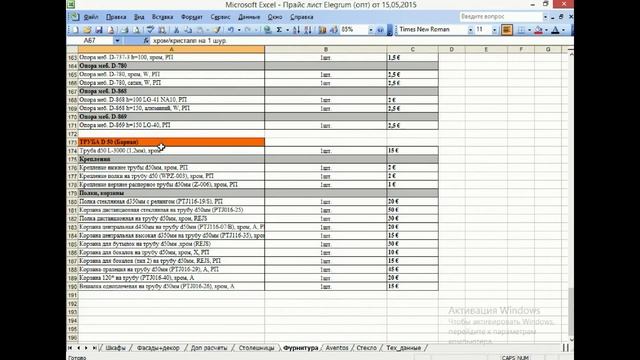This screenshot has height=360, width=640.
Task: Switch to the Тех_данные sheet tab
Action: (x=403, y=348)
